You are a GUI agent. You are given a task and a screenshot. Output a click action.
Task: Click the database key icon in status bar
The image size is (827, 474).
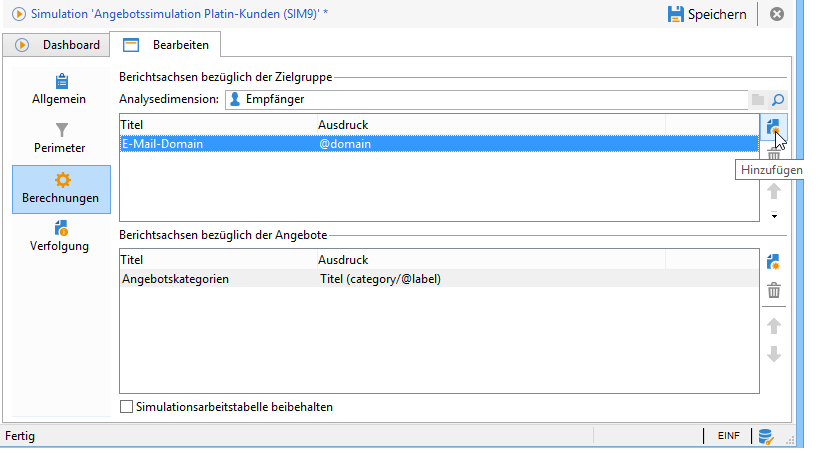tap(766, 436)
